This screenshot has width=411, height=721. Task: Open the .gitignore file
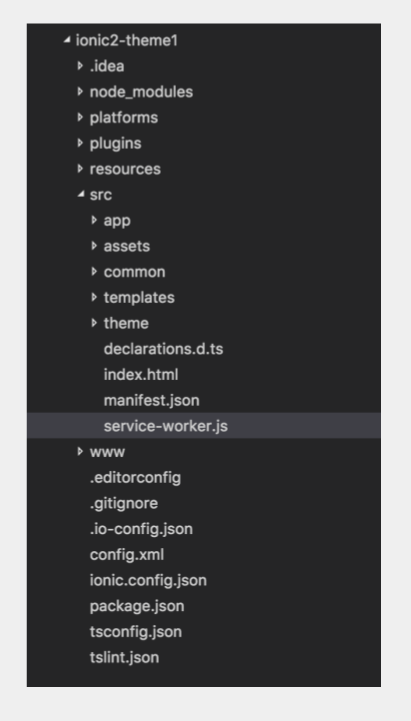(124, 503)
